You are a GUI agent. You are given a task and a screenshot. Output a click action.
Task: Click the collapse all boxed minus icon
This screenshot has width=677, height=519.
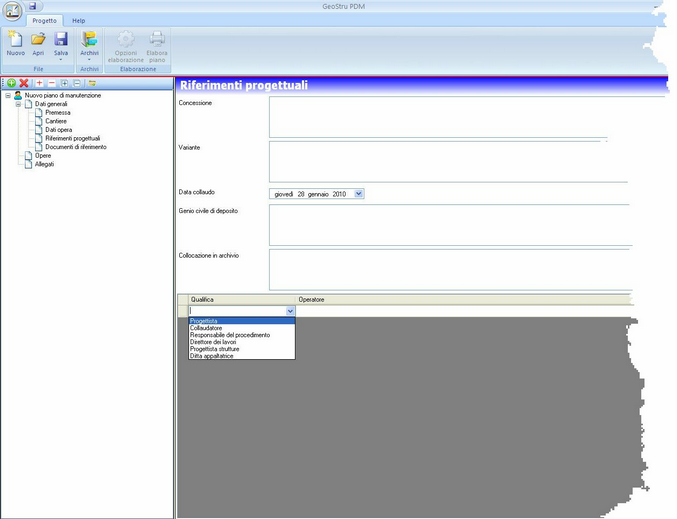point(77,83)
